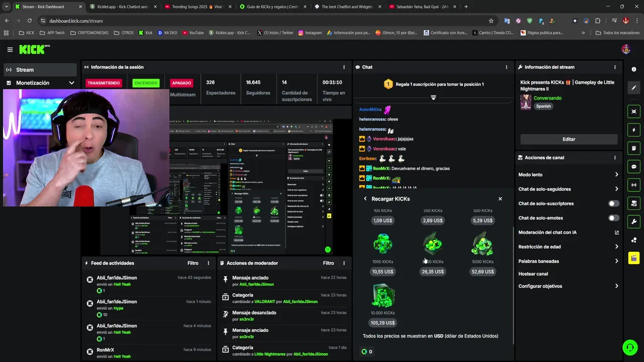The width and height of the screenshot is (644, 362).
Task: Buy 10,55 US$ KICKs pack
Action: pyautogui.click(x=383, y=271)
